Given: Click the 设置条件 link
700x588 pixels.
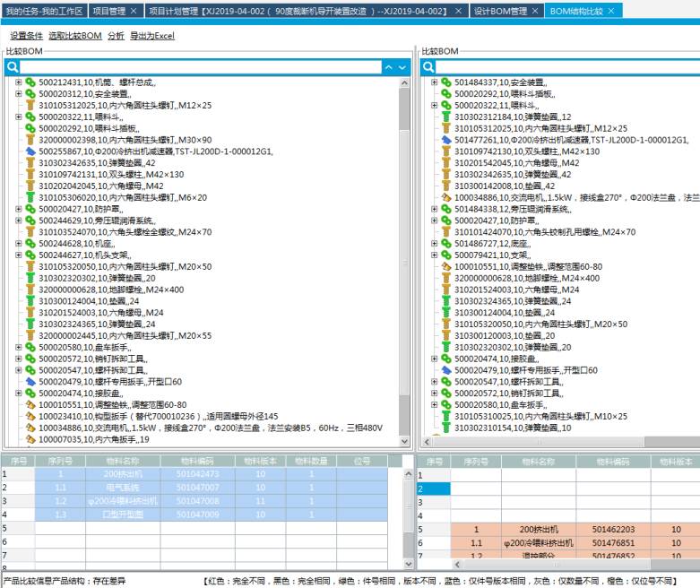Looking at the screenshot, I should [26, 36].
